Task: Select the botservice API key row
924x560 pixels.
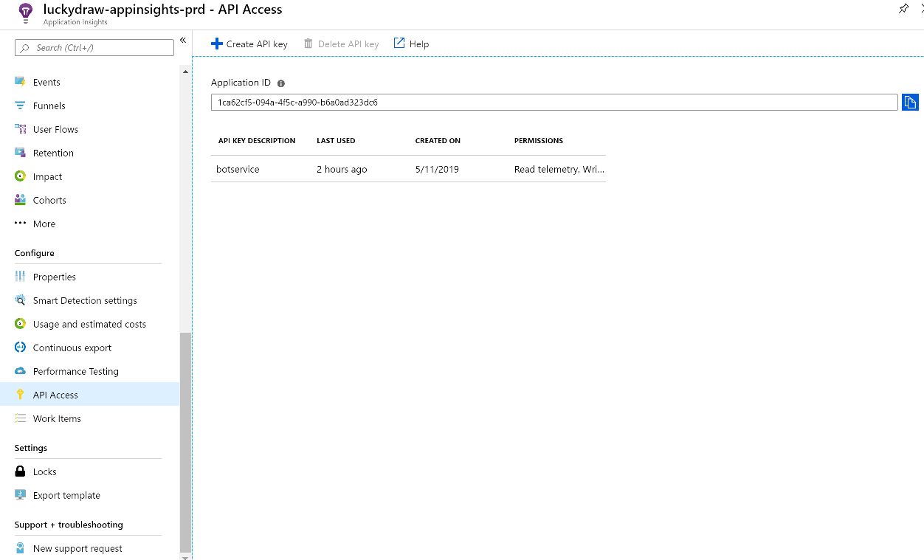Action: tap(408, 169)
